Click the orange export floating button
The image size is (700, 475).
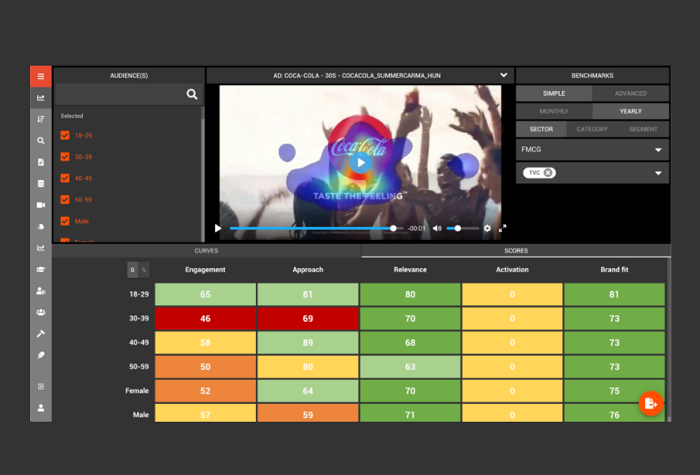pos(651,403)
